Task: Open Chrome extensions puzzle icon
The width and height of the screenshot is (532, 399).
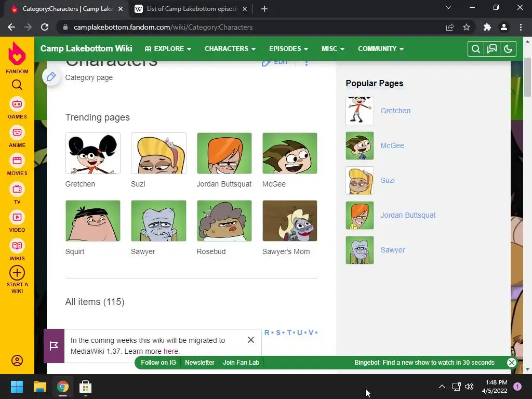Action: (x=487, y=27)
